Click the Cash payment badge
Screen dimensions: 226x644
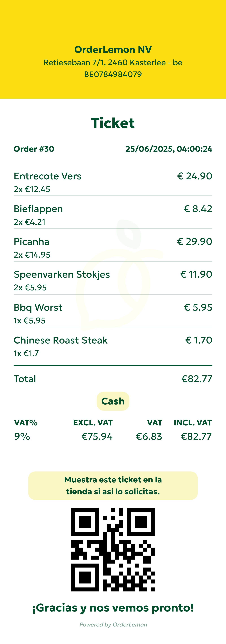click(113, 401)
